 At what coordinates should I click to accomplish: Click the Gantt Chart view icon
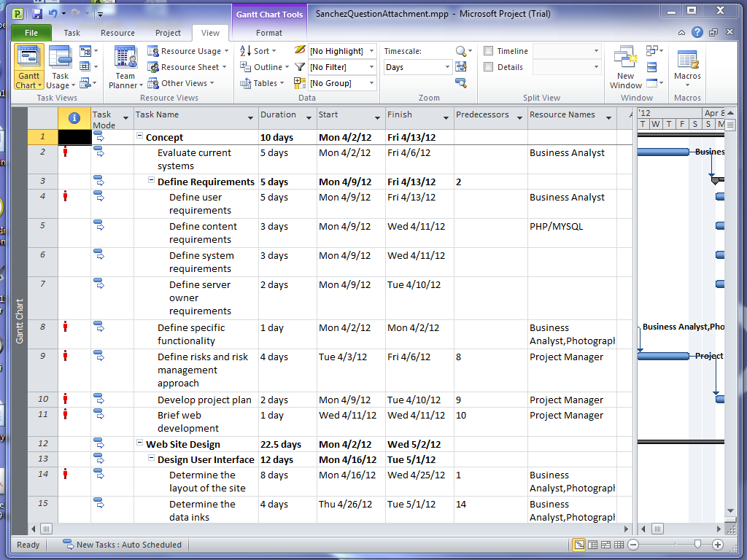[x=28, y=58]
